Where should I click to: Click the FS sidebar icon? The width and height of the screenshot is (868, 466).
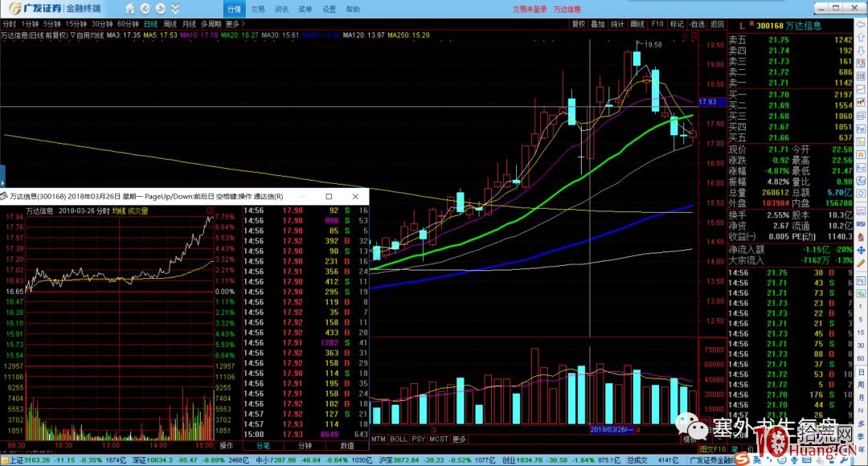(862, 281)
